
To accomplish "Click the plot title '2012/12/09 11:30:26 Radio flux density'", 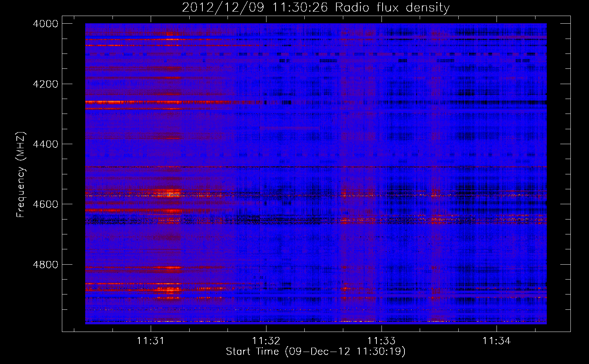I will 316,8.
